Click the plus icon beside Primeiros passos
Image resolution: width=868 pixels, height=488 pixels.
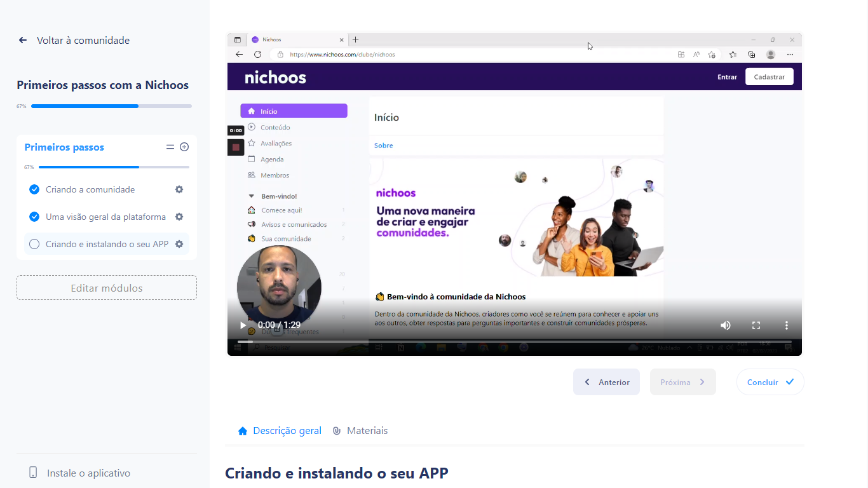point(184,147)
